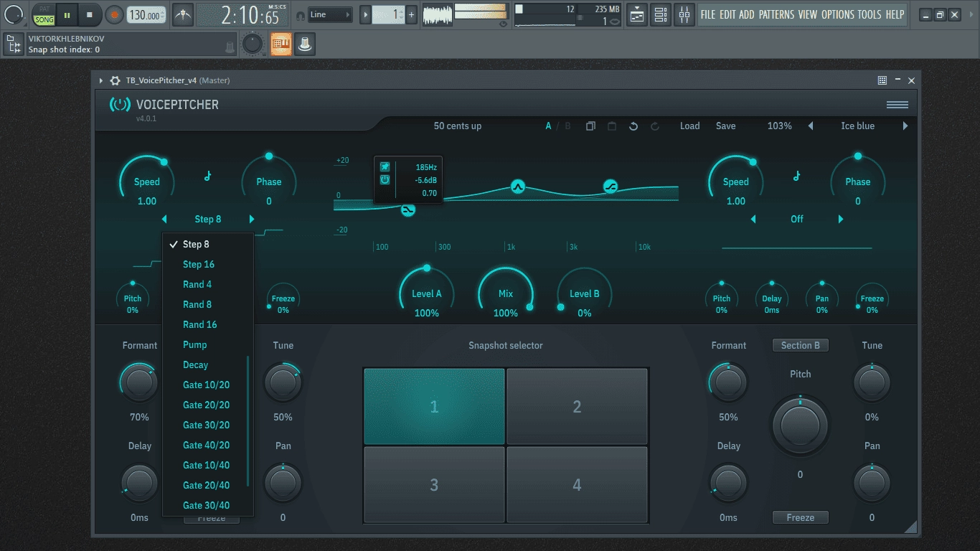Open the section B Off shape dropdown
Viewport: 980px width, 551px height.
(x=797, y=219)
